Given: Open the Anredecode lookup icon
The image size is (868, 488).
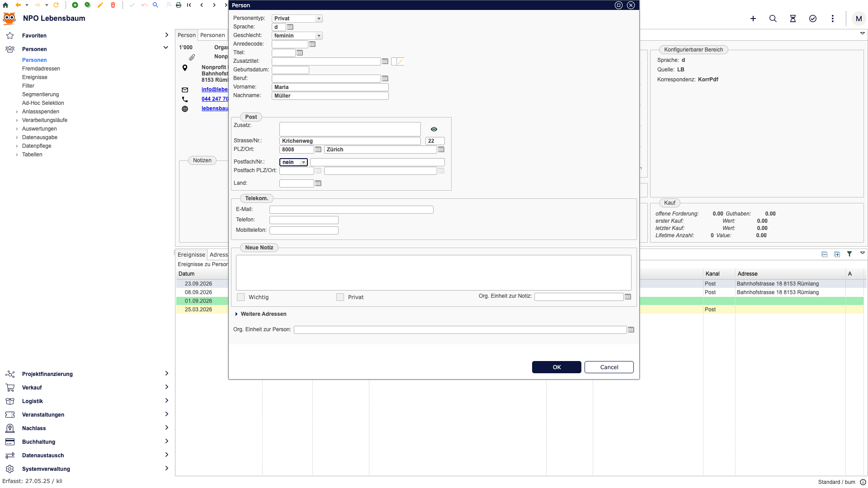Looking at the screenshot, I should [x=312, y=44].
